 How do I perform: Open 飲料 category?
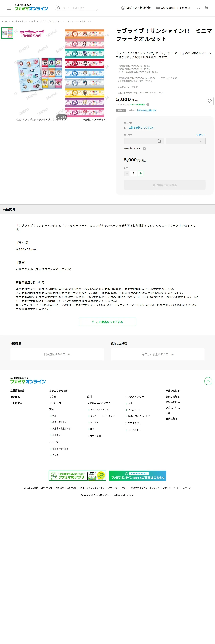click(x=90, y=397)
